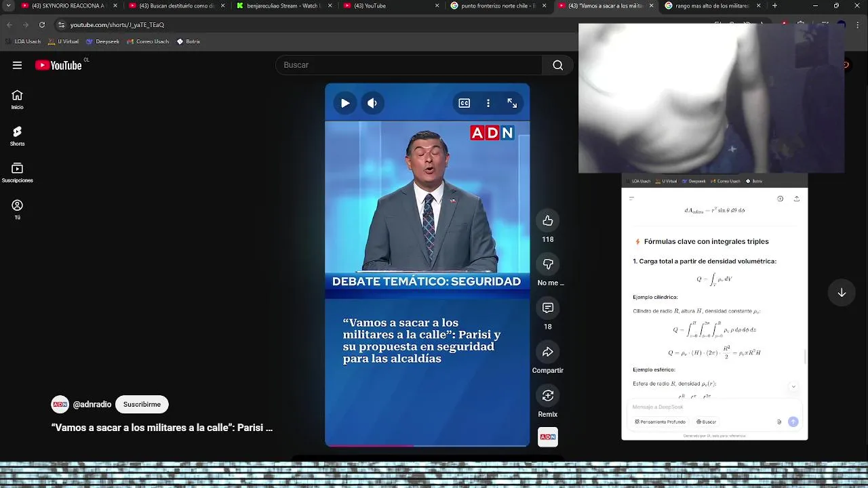Go to next Short with down arrow
The height and width of the screenshot is (488, 868).
(842, 293)
